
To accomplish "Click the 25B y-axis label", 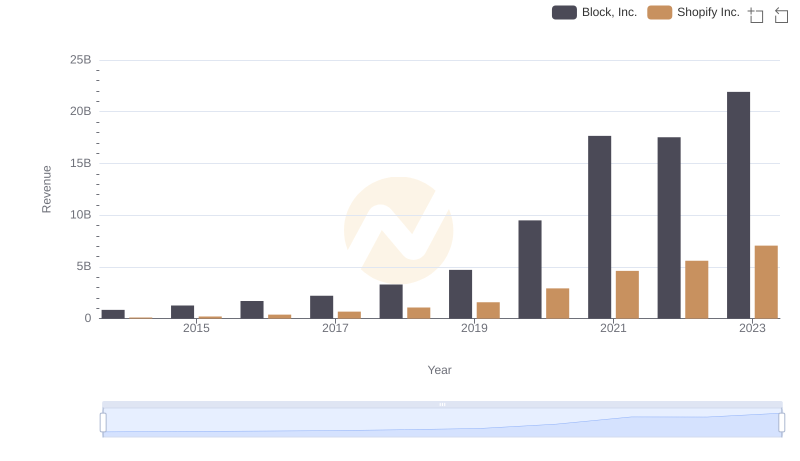I will click(81, 60).
